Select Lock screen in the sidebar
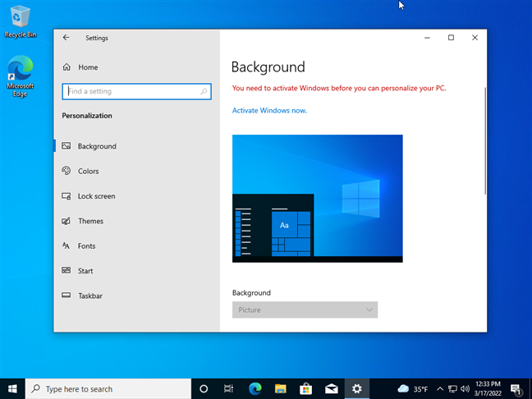The image size is (532, 399). coord(96,196)
